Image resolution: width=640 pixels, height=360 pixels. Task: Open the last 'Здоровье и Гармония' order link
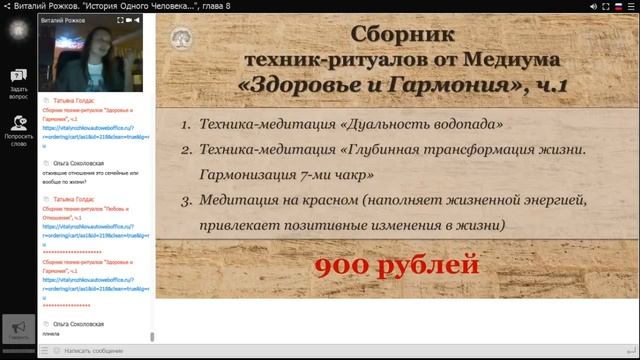[x=96, y=289]
